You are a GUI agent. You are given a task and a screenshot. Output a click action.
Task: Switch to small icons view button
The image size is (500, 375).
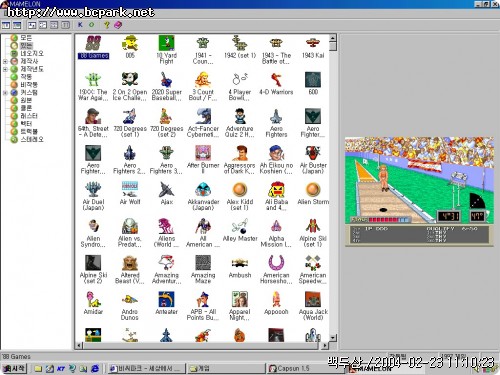pos(43,25)
